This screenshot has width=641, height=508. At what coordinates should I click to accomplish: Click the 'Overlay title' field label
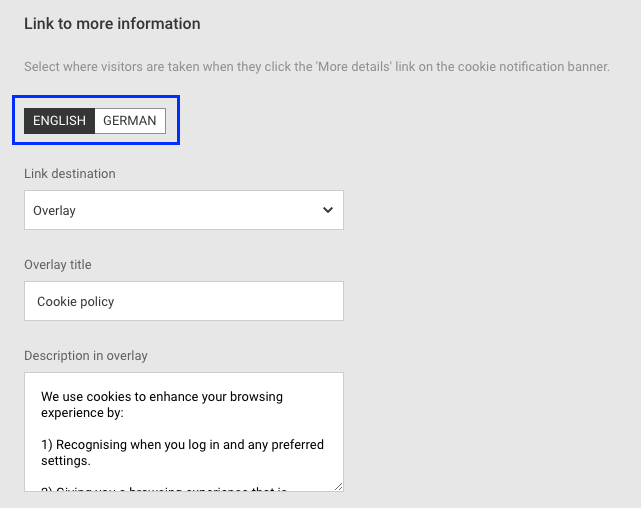[x=58, y=264]
